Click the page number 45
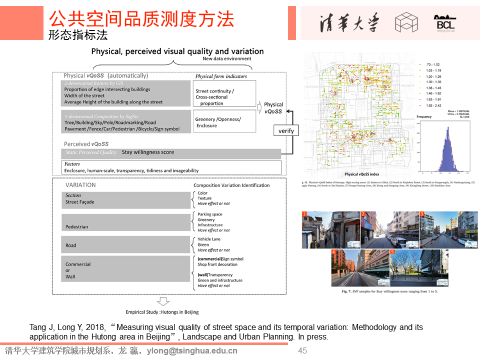481x360 pixels. point(302,350)
